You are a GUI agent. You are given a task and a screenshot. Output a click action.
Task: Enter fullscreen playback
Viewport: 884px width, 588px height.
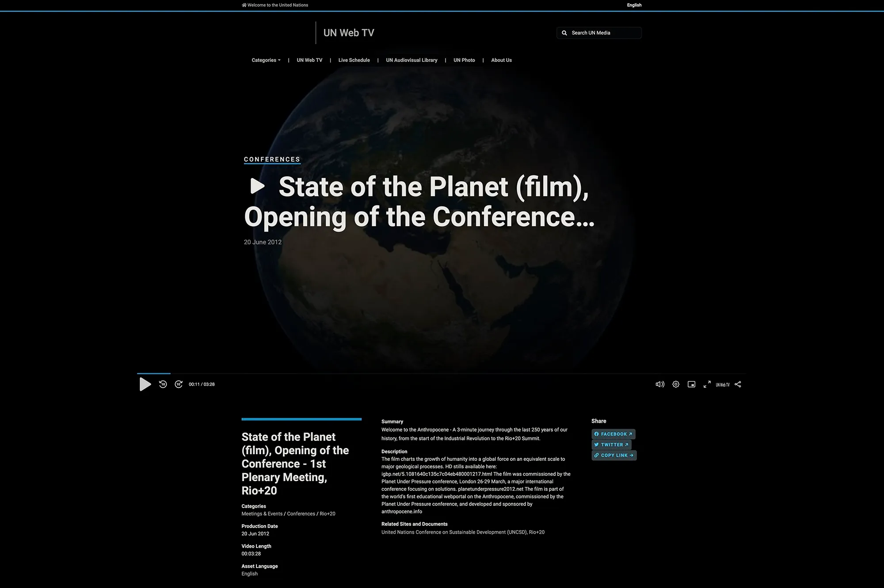point(707,384)
